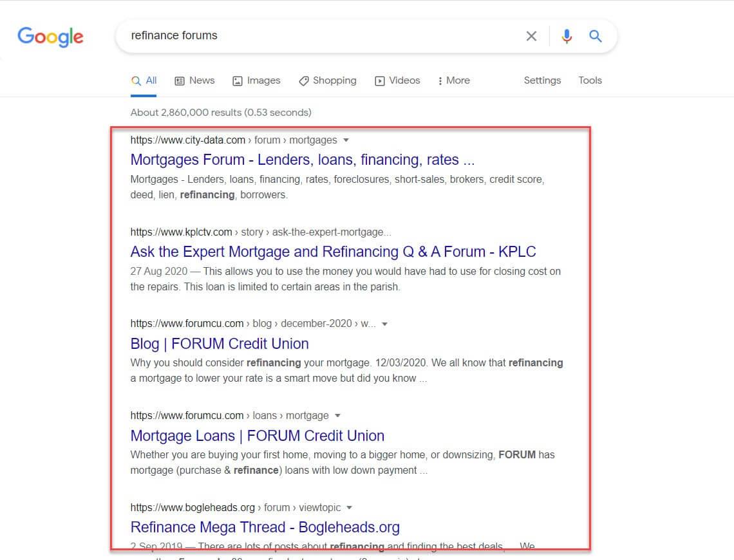Screen dimensions: 734x560
Task: Click the snippet dated 27 Aug 2020
Action: click(346, 279)
